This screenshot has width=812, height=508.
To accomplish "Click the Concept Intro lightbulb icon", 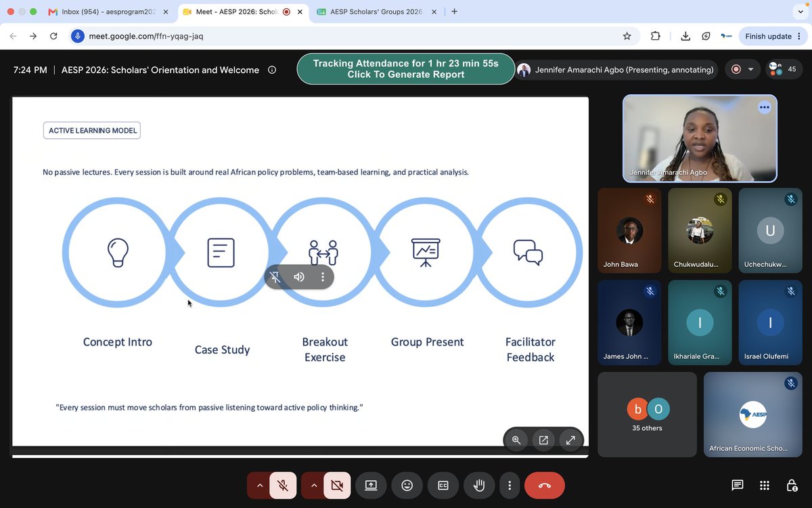I will click(x=118, y=252).
